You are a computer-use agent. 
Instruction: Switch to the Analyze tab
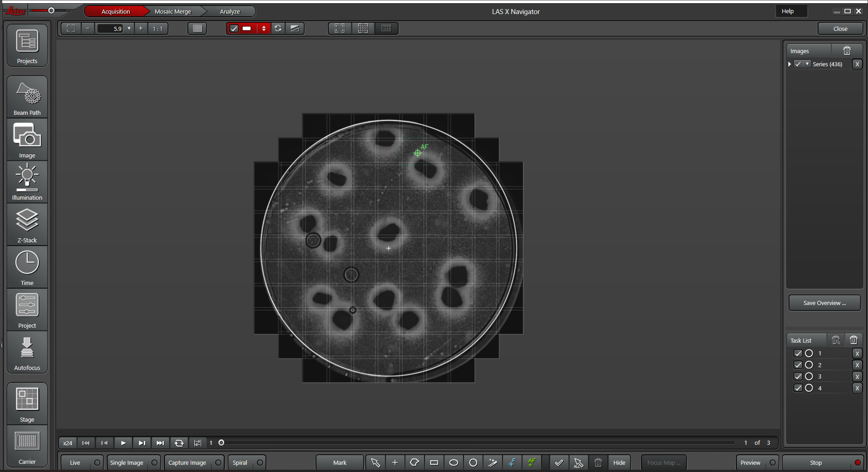[230, 11]
